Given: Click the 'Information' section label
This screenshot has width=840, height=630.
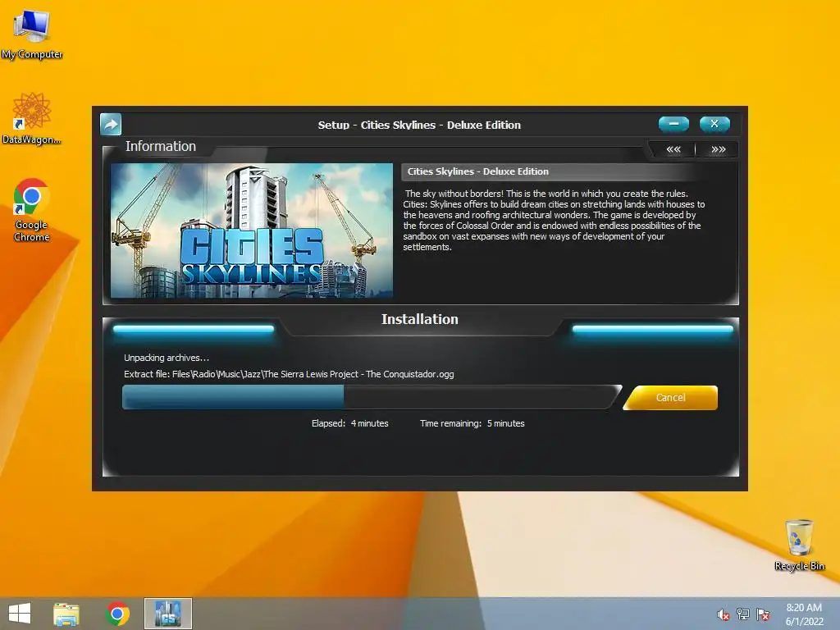Looking at the screenshot, I should point(161,146).
